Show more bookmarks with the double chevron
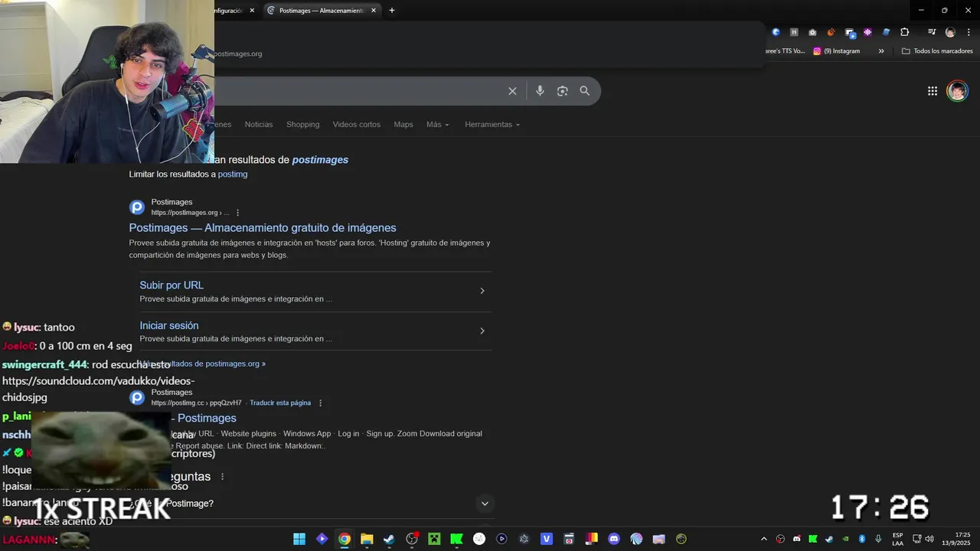 click(881, 51)
